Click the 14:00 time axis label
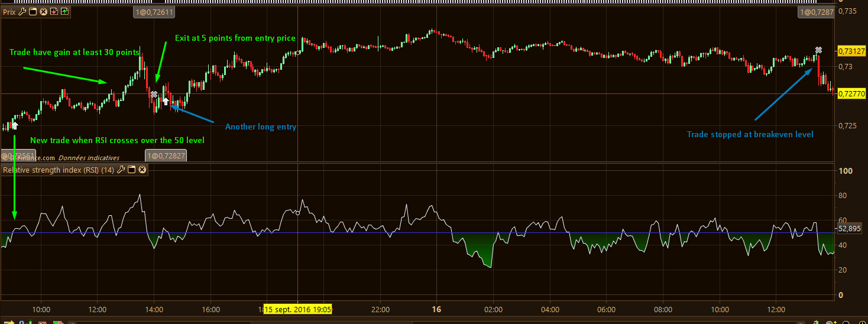The height and width of the screenshot is (324, 868). point(154,309)
